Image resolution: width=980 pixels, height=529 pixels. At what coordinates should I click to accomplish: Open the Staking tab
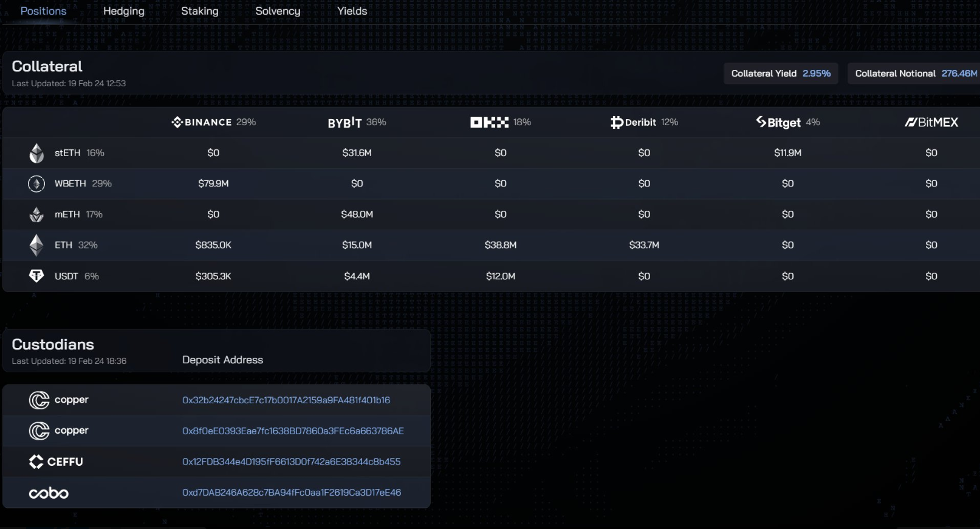pyautogui.click(x=200, y=11)
